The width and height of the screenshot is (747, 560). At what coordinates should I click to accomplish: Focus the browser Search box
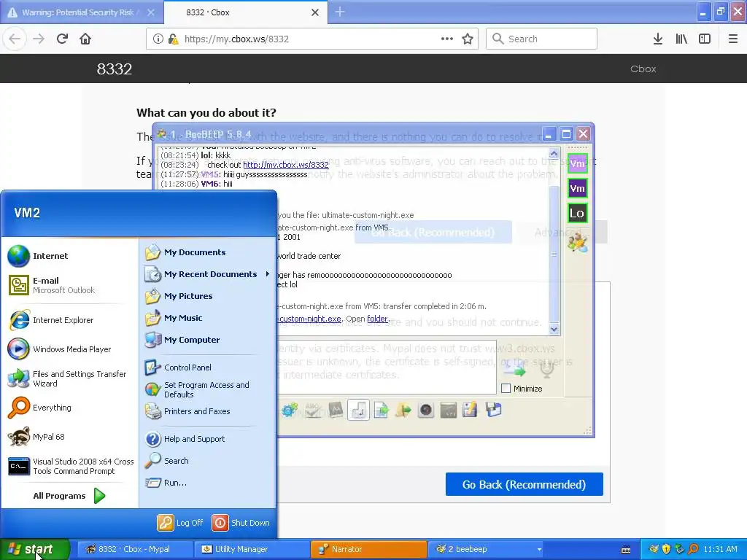click(541, 39)
